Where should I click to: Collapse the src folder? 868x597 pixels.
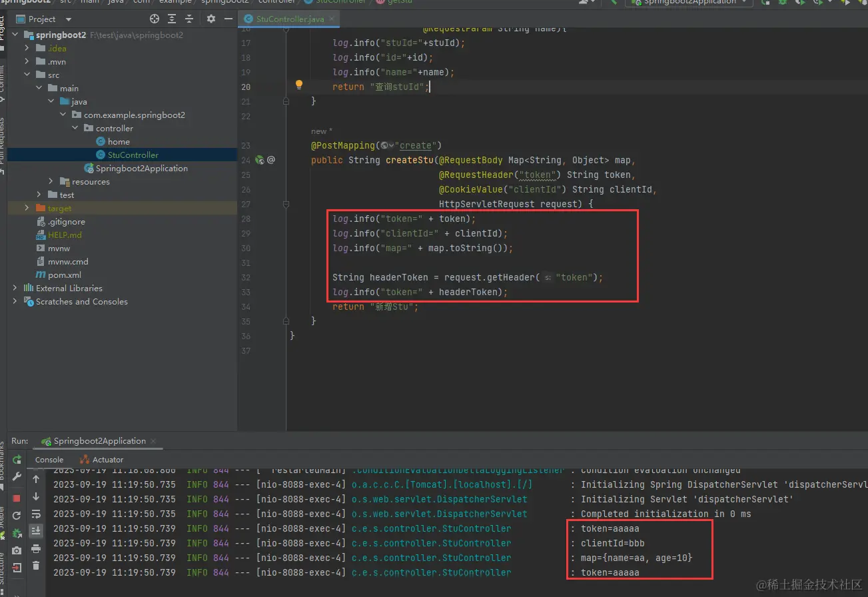click(27, 75)
